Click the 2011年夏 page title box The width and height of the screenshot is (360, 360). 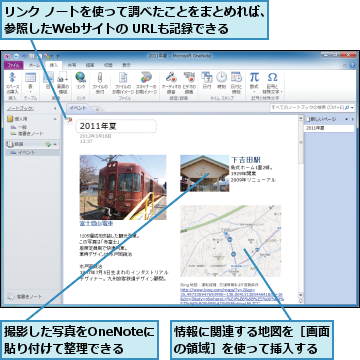tap(116, 126)
